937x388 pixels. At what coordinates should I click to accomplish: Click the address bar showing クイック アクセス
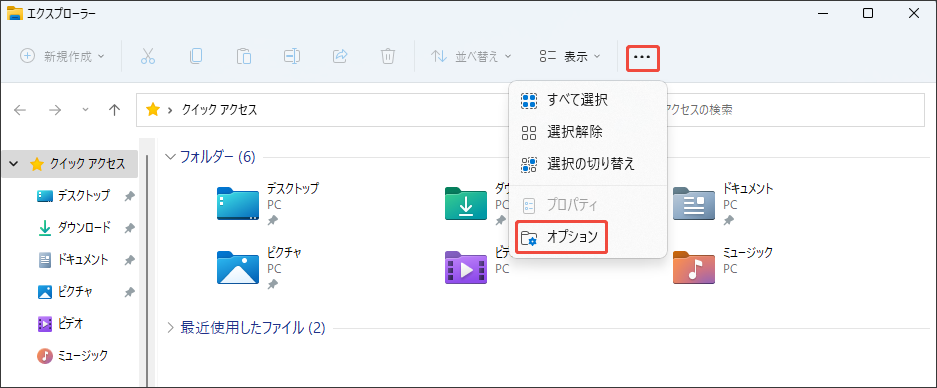click(323, 109)
